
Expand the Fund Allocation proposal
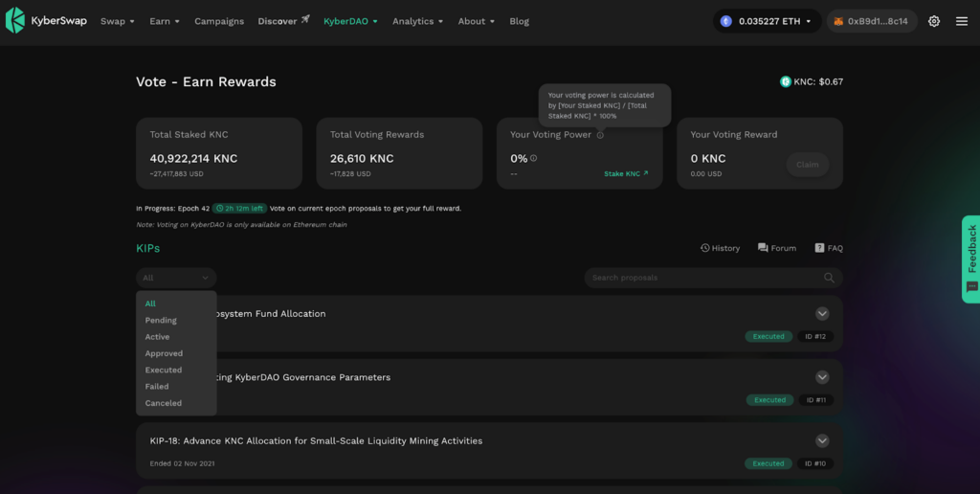(822, 314)
